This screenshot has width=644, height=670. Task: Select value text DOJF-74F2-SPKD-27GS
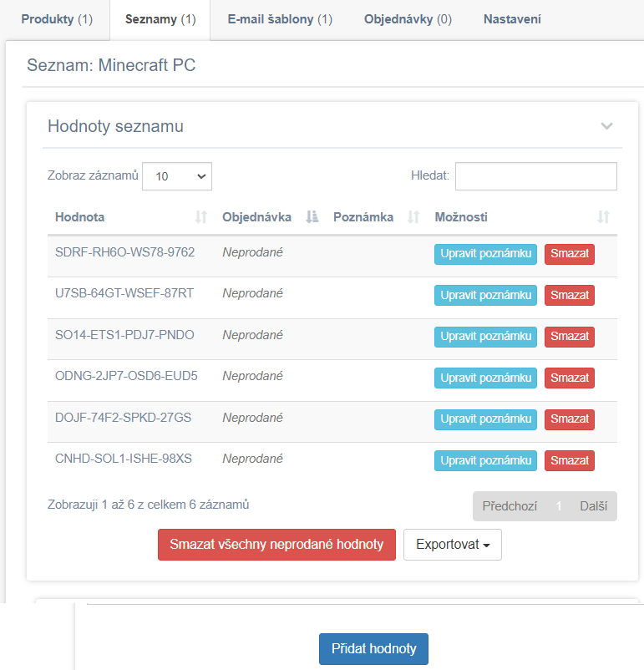(123, 418)
